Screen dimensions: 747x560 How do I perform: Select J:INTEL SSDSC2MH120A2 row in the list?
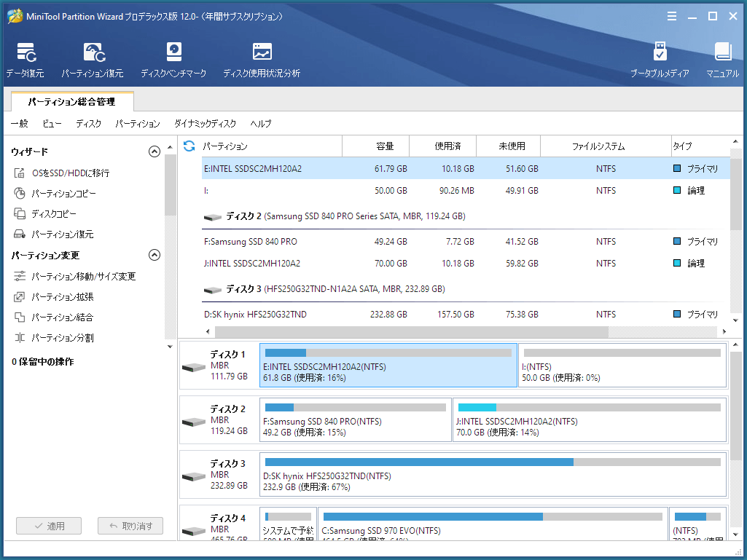[x=466, y=264]
